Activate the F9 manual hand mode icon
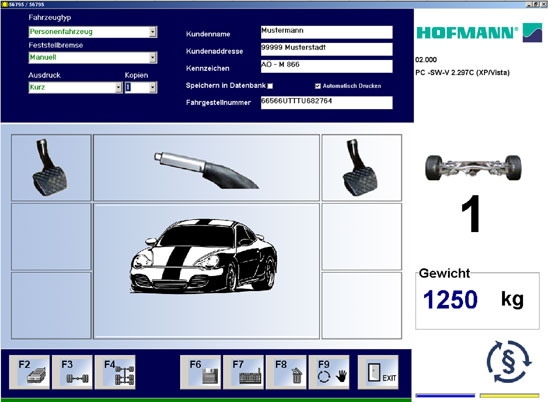Screen dimensions: 548x402 click(329, 372)
